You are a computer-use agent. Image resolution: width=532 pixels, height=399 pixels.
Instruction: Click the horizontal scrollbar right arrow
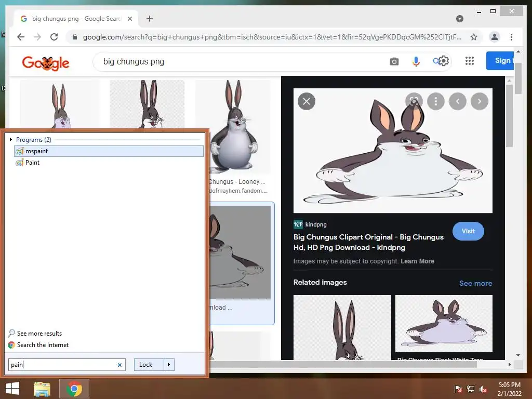click(509, 364)
